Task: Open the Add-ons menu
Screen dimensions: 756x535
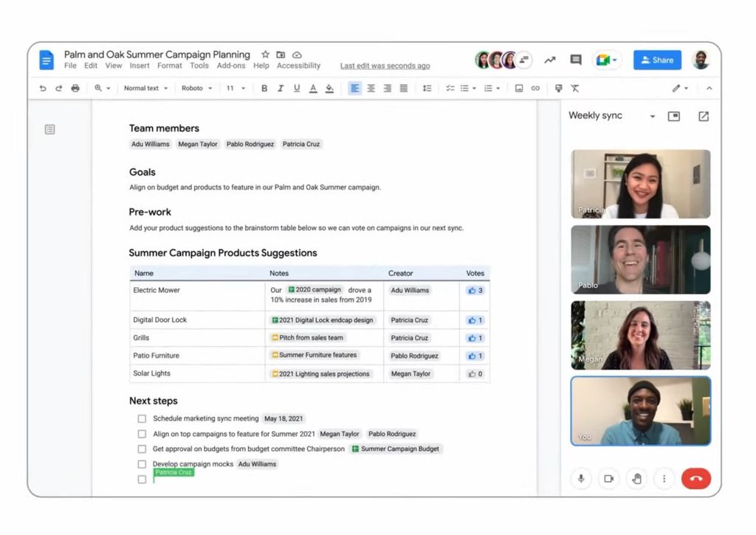Action: pos(231,66)
